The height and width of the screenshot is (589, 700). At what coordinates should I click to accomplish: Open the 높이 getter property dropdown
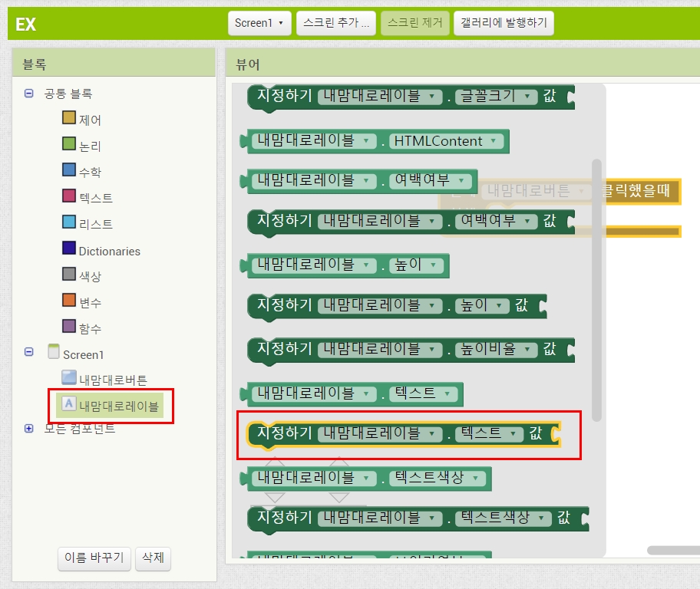click(416, 265)
